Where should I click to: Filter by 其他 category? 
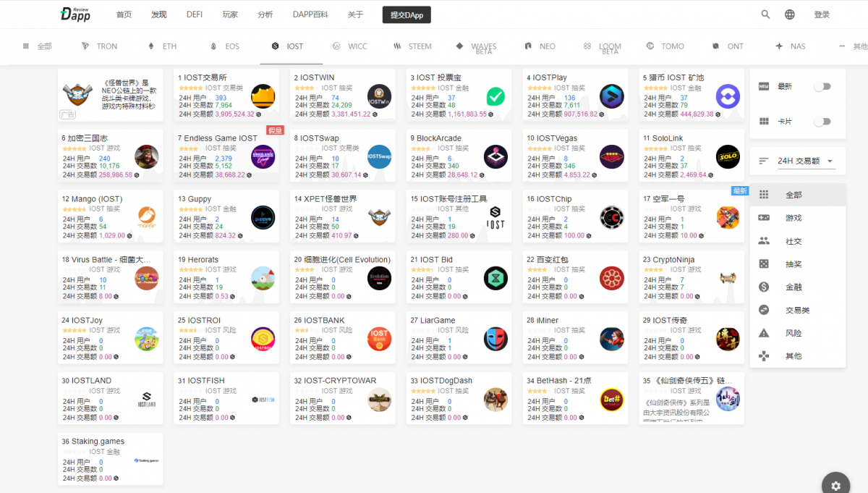pyautogui.click(x=798, y=356)
